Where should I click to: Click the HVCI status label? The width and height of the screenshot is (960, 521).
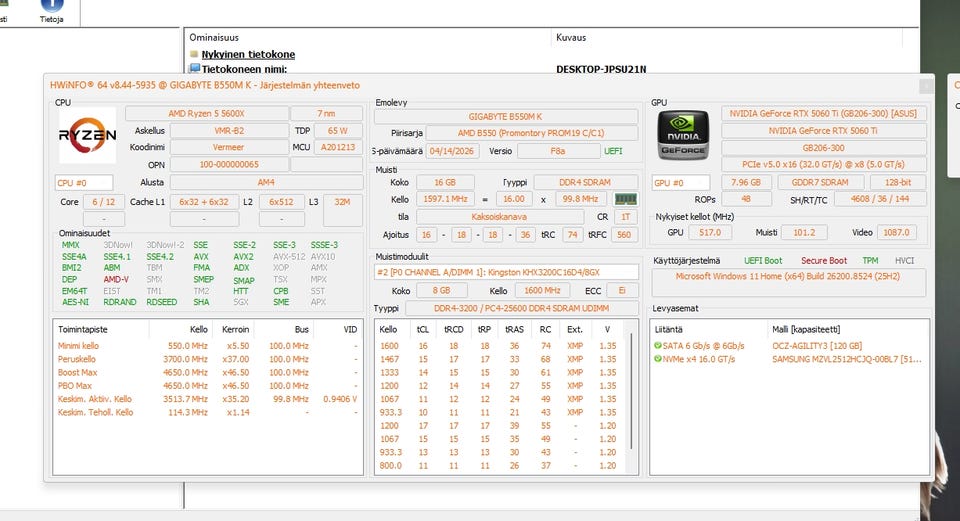[x=904, y=261]
